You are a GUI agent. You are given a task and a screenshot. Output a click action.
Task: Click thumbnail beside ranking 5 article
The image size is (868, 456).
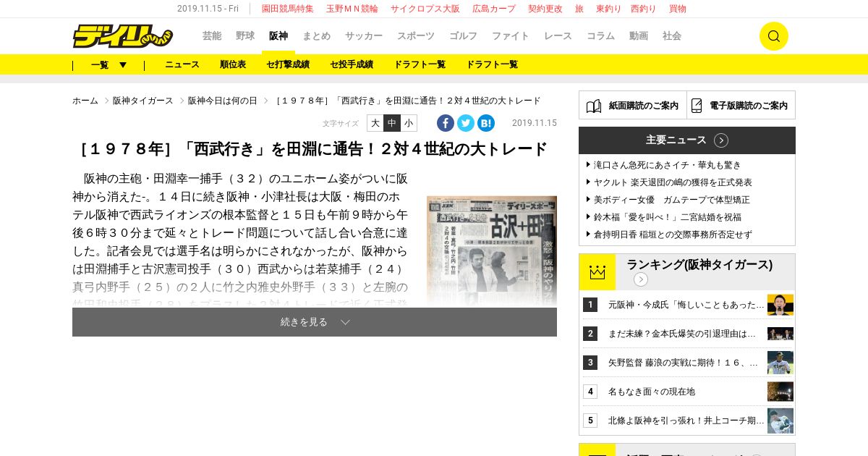click(780, 421)
